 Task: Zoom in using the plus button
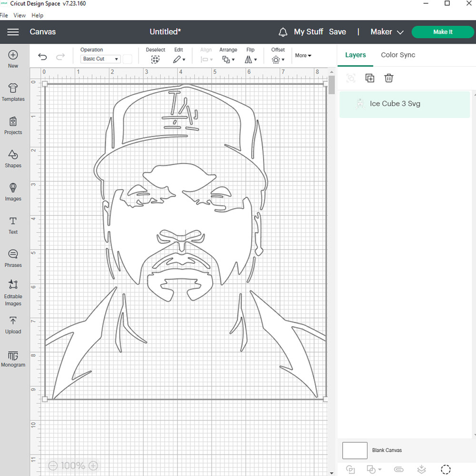tap(94, 466)
